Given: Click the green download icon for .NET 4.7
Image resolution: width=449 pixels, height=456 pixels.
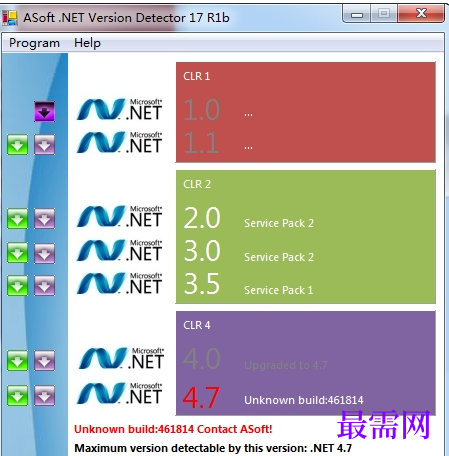Looking at the screenshot, I should coord(17,396).
